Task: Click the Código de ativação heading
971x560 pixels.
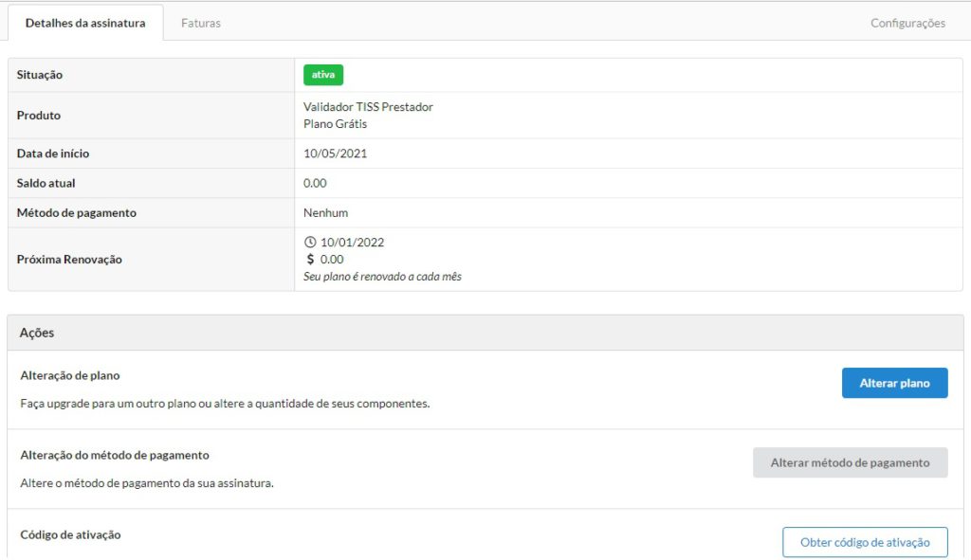Action: (70, 535)
